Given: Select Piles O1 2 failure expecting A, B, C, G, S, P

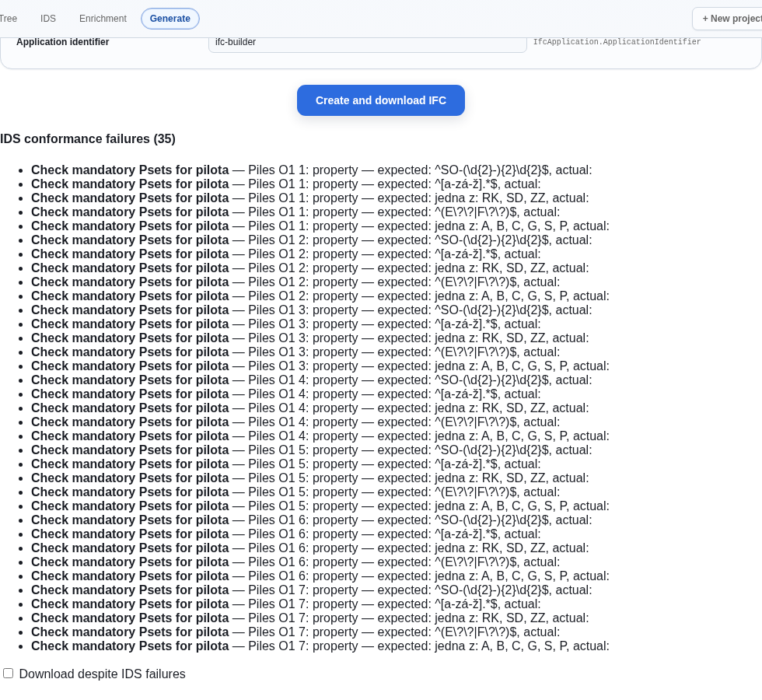Looking at the screenshot, I should [320, 296].
